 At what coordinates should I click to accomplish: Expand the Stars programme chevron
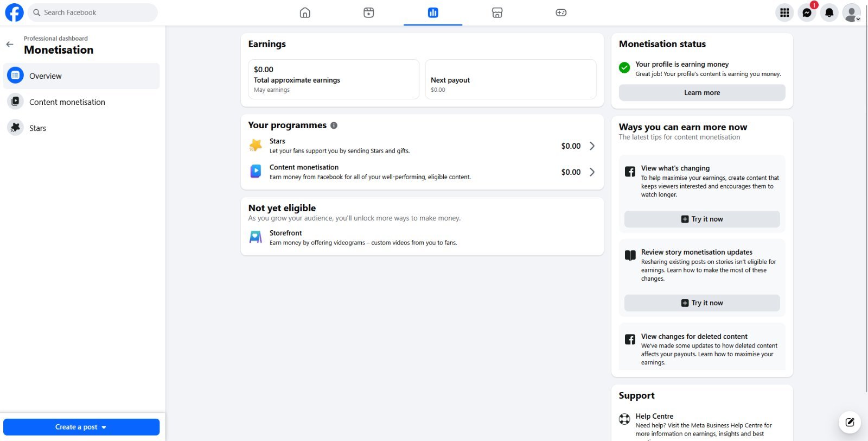592,146
